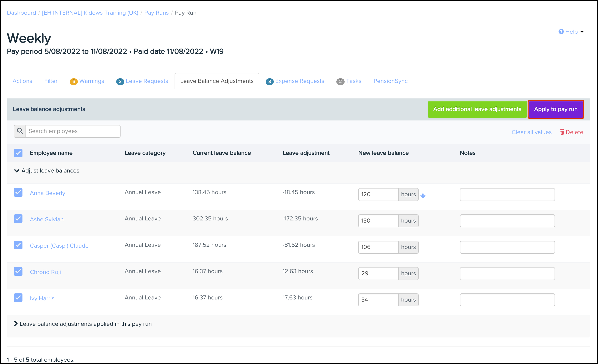This screenshot has height=364, width=598.
Task: Click Clear all values link
Action: [x=531, y=132]
